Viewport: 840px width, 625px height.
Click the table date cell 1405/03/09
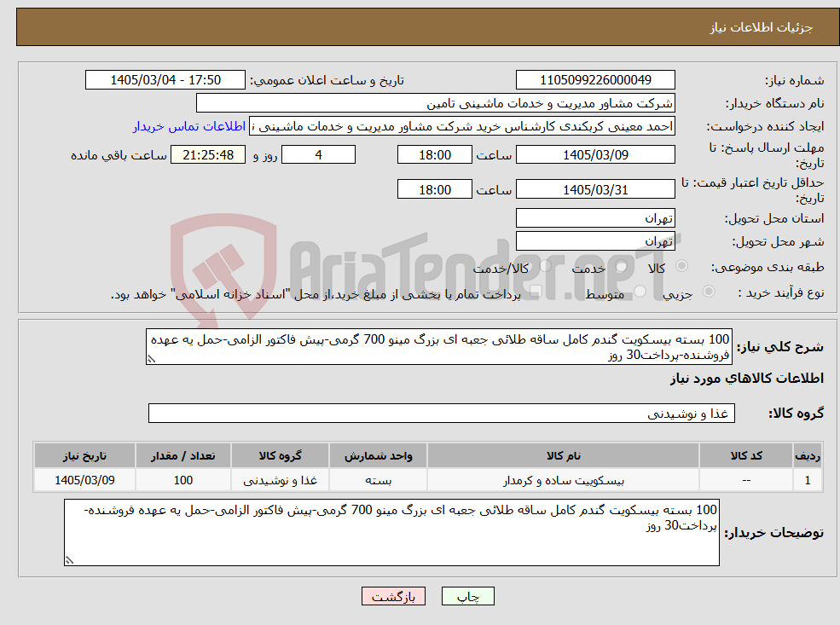tap(84, 480)
